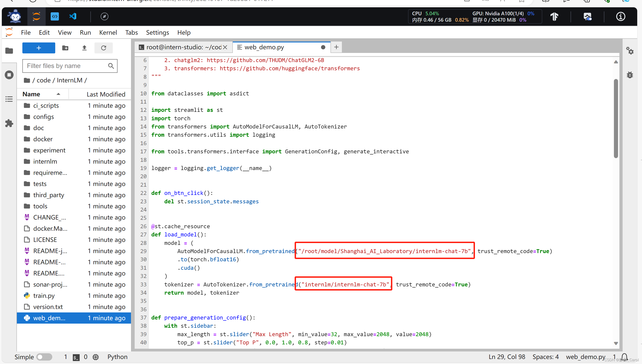Screen dimensions: 642x364
Task: Open the Extension Manager puzzle icon
Action: (9, 123)
